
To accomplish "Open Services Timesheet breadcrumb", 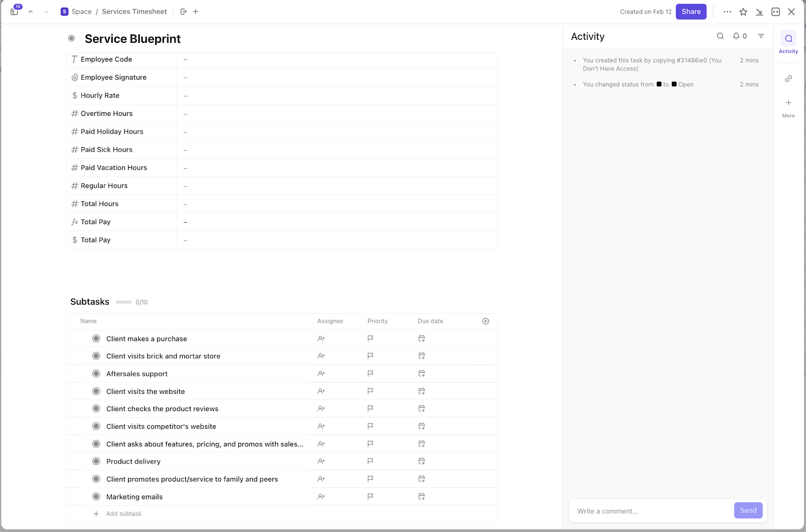I will 134,12.
